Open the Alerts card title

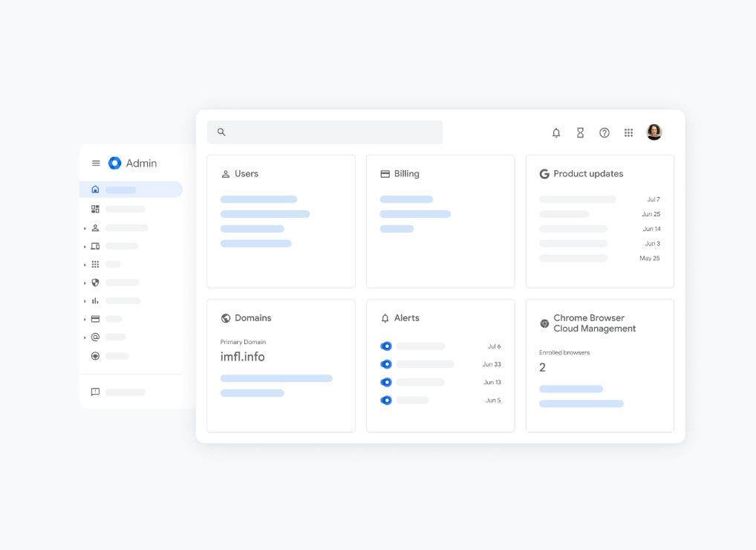(406, 318)
